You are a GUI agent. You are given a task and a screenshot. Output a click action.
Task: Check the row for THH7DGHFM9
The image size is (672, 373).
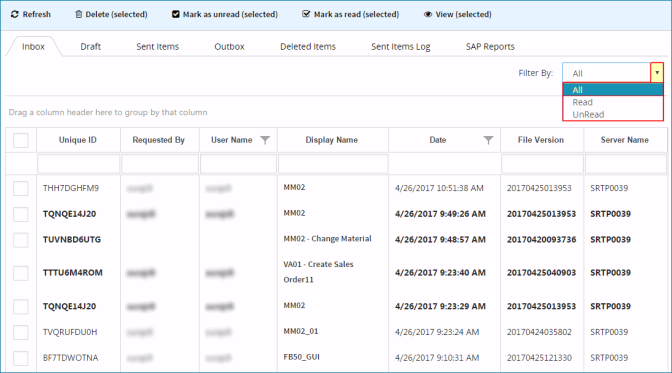[21, 188]
